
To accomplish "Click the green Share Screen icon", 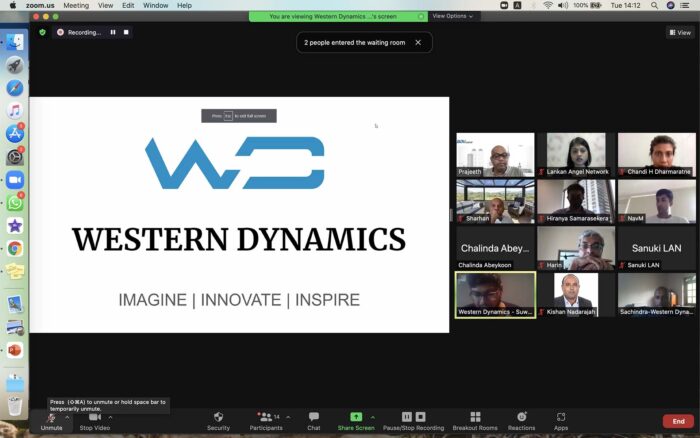I will click(356, 417).
